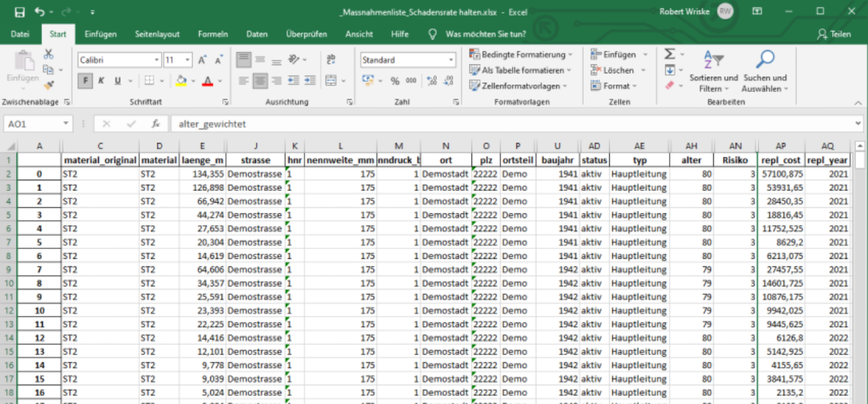Click the percent style icon
Viewport: 868px width, 404px height.
394,81
